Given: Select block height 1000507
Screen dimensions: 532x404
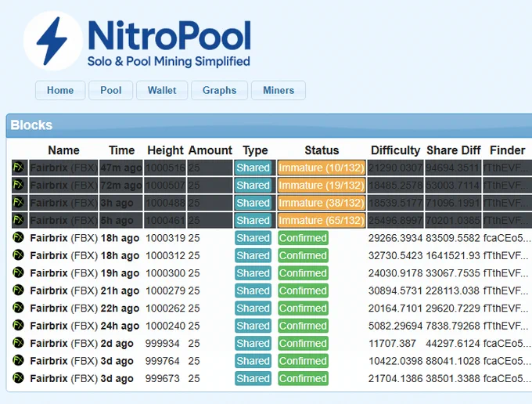Looking at the screenshot, I should click(166, 186).
